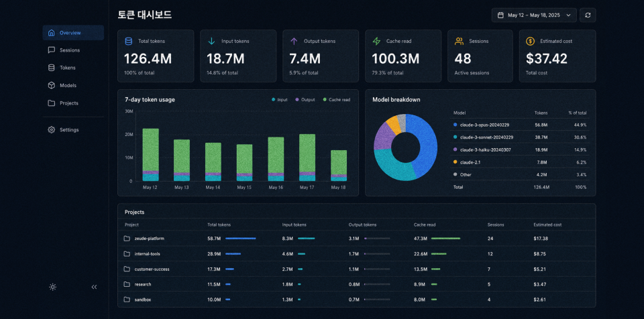This screenshot has height=319, width=644.
Task: Click the folder icon of zeude-platform
Action: click(x=127, y=239)
